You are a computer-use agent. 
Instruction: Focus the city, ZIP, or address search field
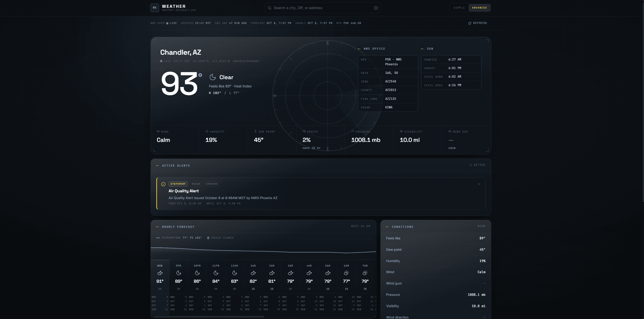[x=323, y=8]
